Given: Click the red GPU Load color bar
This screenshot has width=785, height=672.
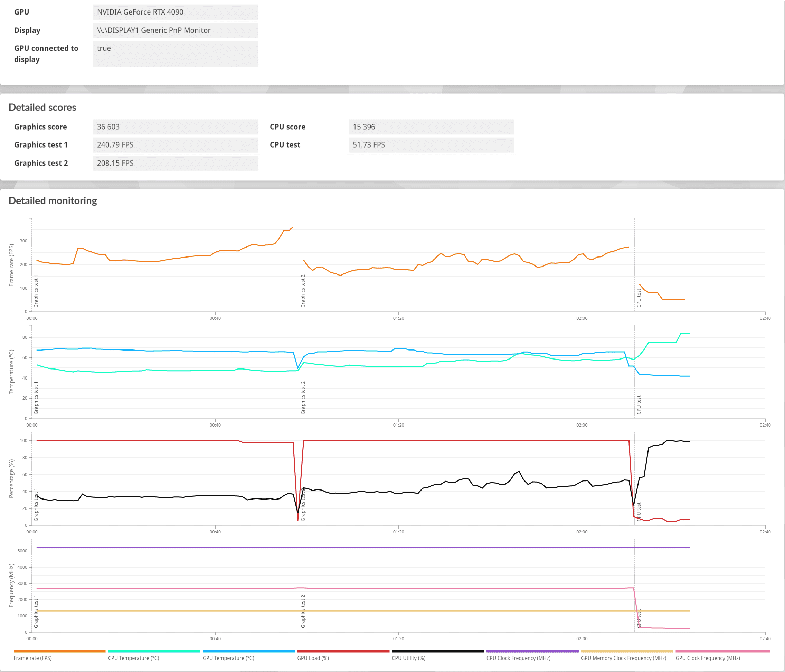Looking at the screenshot, I should click(343, 651).
